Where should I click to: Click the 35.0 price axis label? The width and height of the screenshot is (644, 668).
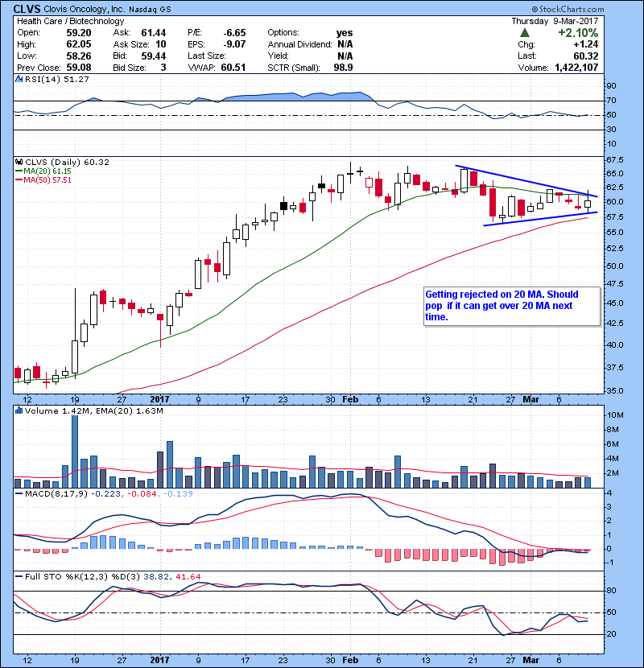pos(614,390)
